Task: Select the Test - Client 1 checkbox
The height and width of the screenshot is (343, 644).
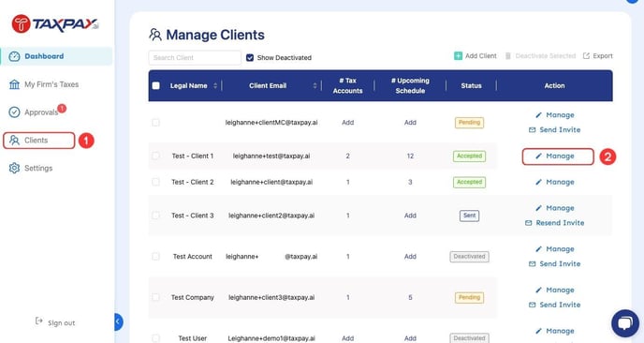Action: coord(155,156)
